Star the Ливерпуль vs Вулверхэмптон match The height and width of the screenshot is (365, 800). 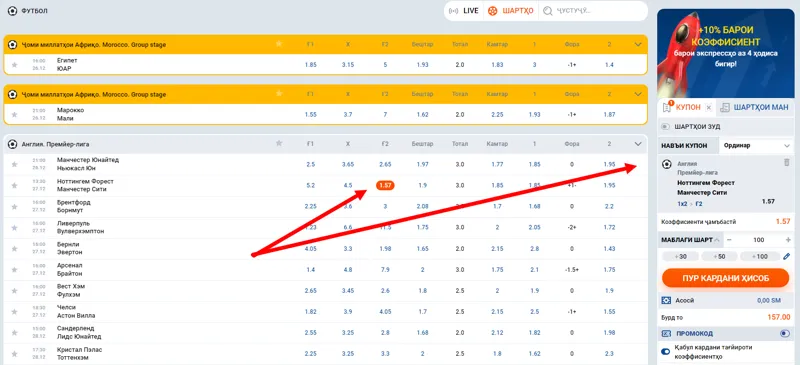click(14, 227)
